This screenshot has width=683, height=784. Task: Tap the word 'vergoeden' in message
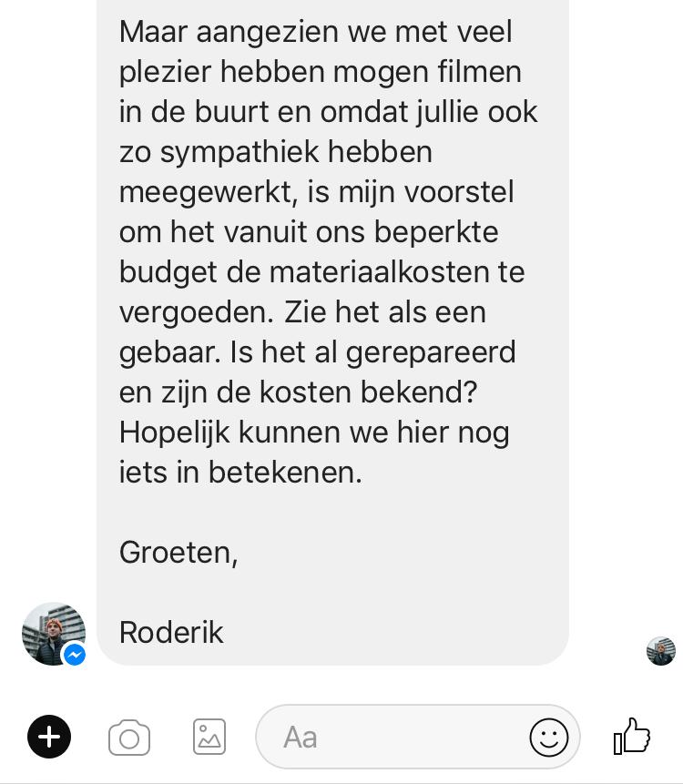[196, 313]
